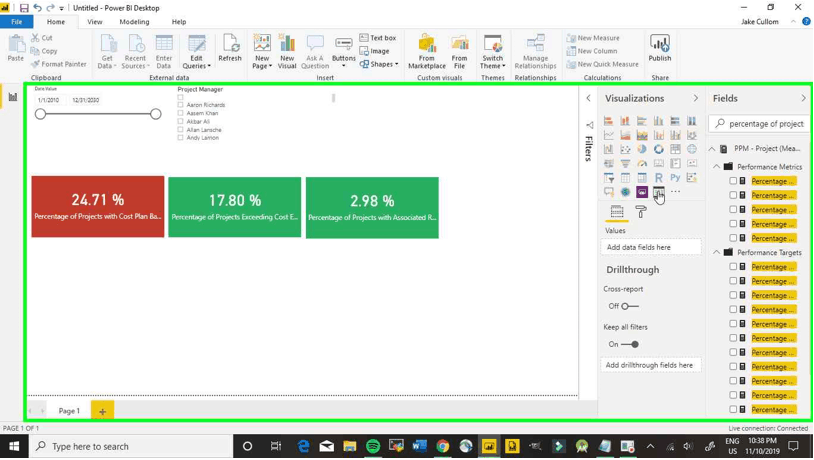Open the Format paint roller tab
The image size is (814, 460).
click(641, 212)
